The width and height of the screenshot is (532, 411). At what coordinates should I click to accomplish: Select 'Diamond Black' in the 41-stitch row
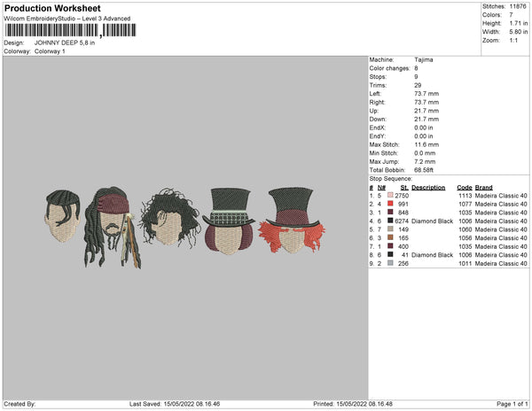click(x=433, y=255)
